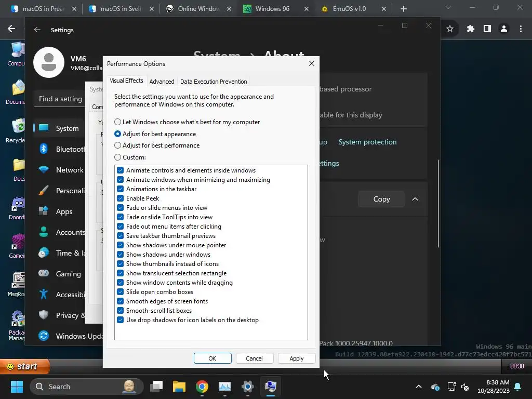Select System in Settings sidebar
This screenshot has width=532, height=399.
pos(59,128)
